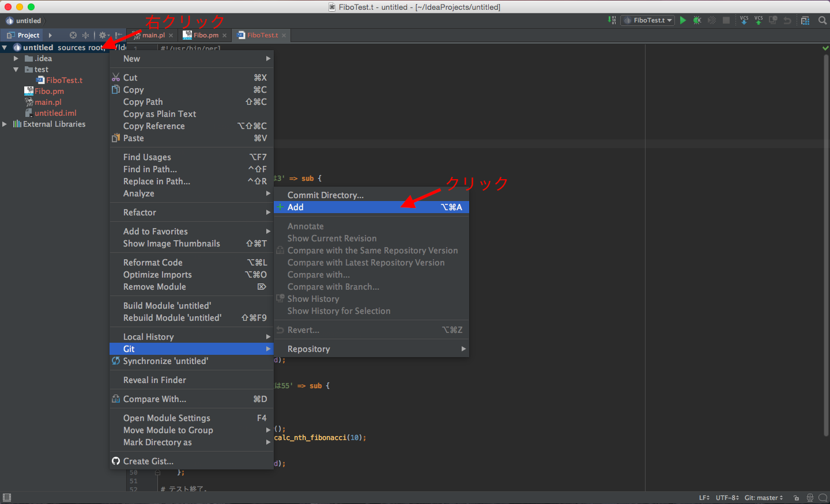Open Search Everywhere magnifier icon
Viewport: 830px width, 504px height.
point(823,20)
